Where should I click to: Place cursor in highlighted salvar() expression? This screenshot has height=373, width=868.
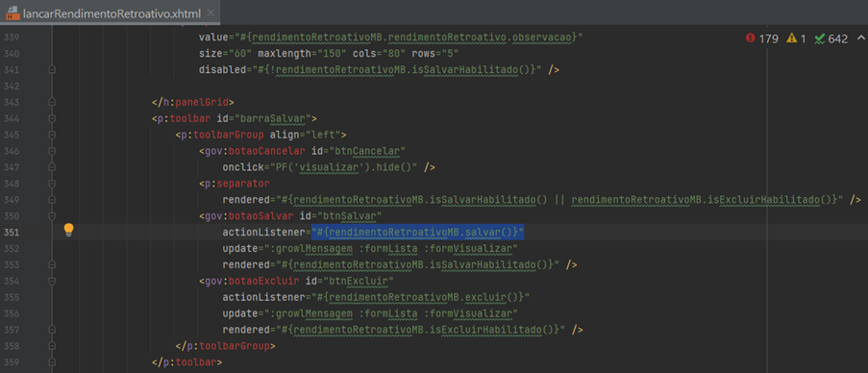coord(417,232)
